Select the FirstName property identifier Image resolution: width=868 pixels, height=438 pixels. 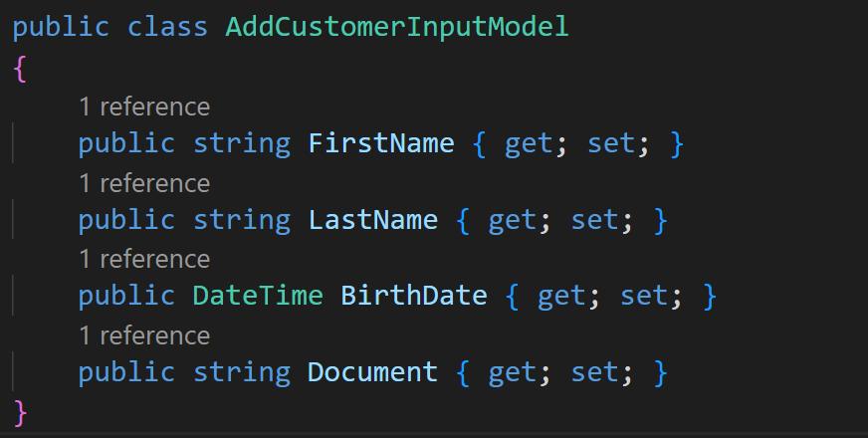[x=381, y=143]
